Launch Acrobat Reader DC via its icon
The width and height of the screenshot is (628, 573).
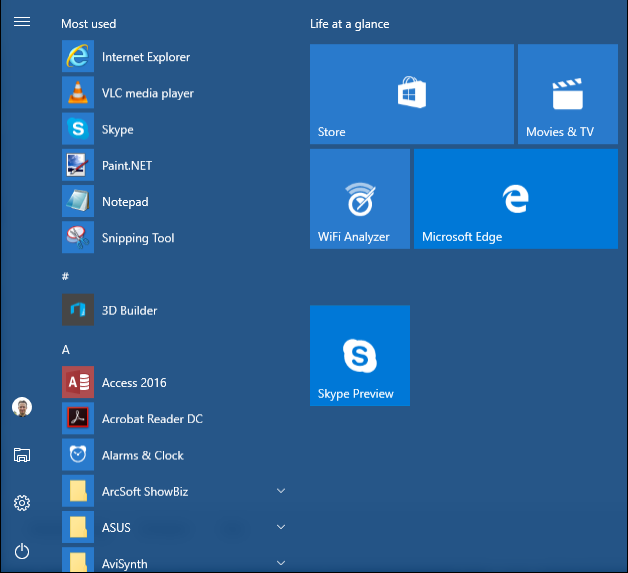78,418
